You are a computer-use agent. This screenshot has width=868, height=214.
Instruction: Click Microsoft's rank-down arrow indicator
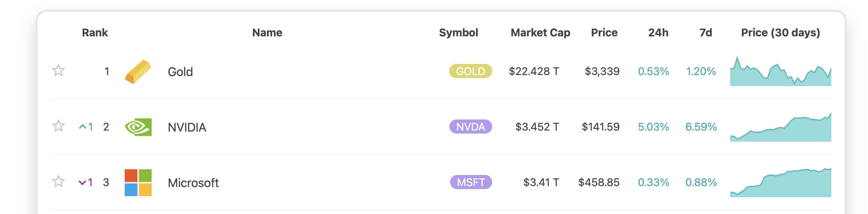[86, 182]
